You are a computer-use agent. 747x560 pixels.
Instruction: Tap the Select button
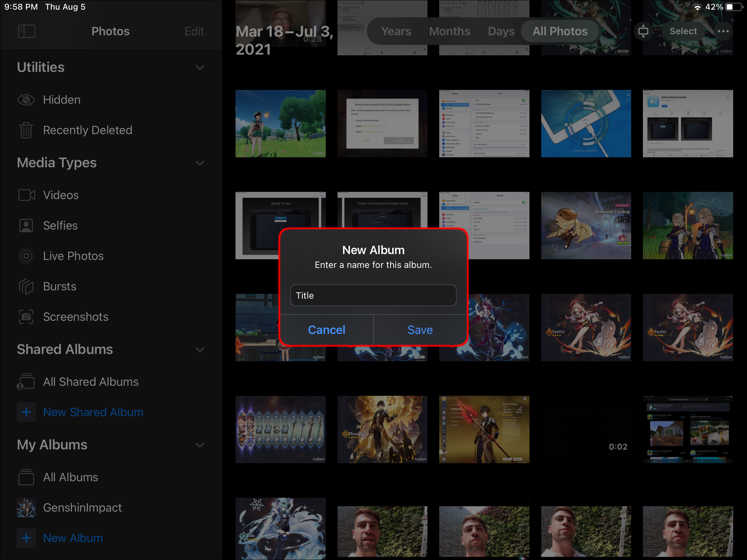(683, 31)
